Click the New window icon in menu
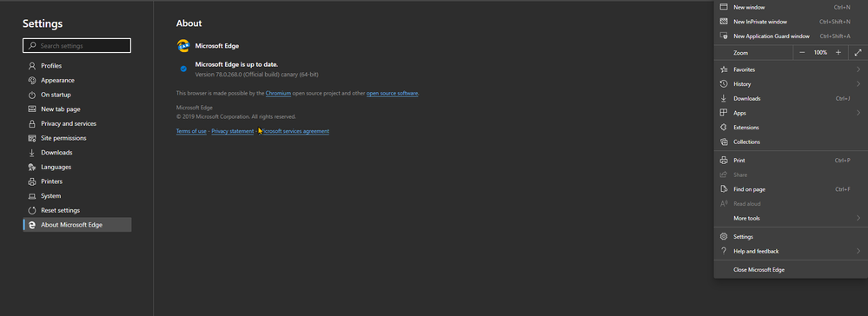The width and height of the screenshot is (868, 316). pos(723,7)
